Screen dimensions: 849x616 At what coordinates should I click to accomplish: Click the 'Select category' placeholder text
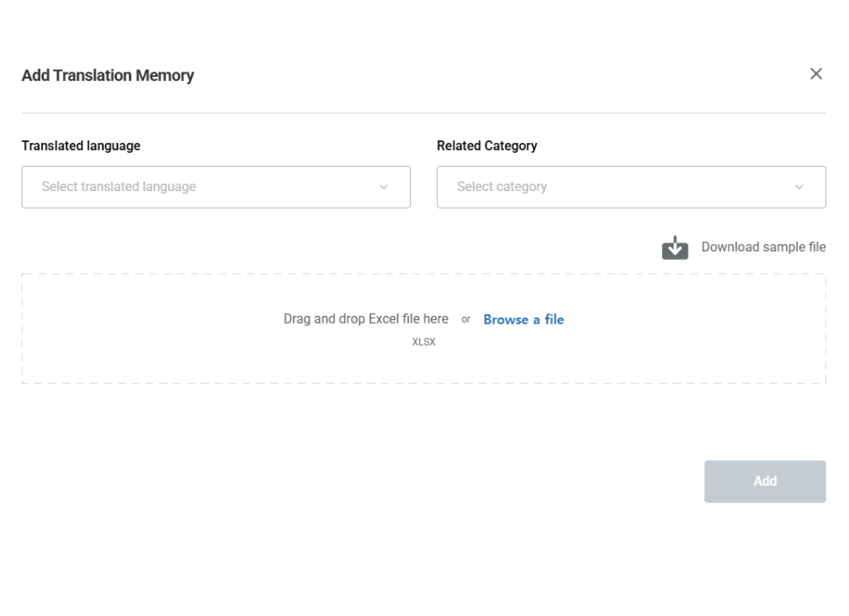[502, 187]
